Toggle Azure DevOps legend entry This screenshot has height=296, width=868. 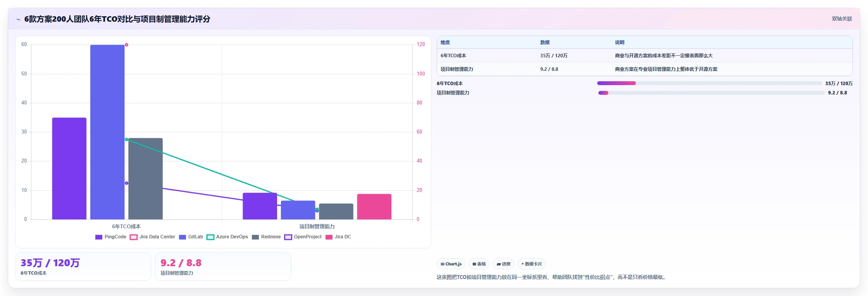227,237
